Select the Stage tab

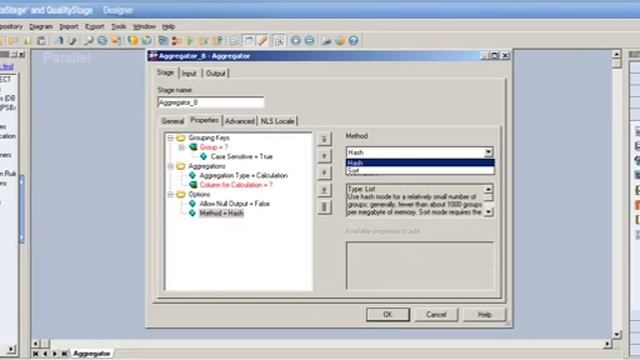click(166, 73)
